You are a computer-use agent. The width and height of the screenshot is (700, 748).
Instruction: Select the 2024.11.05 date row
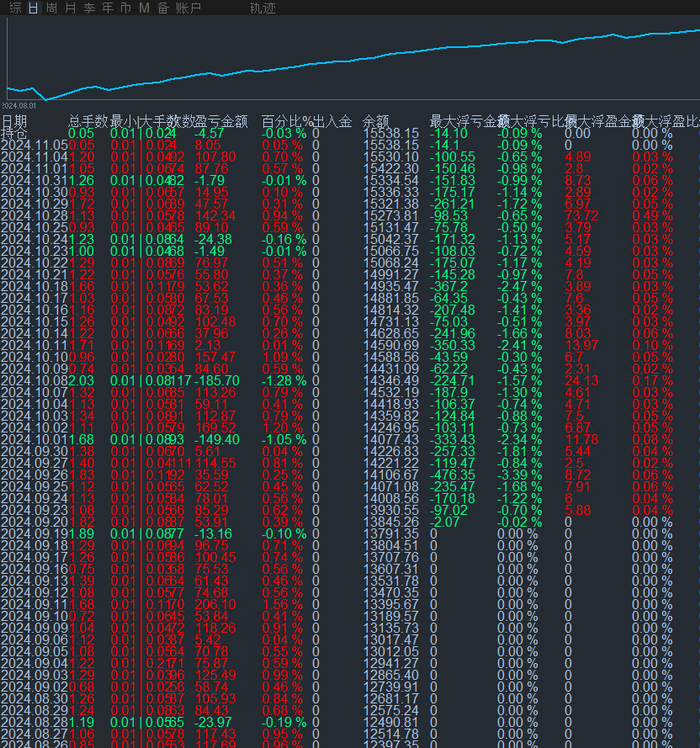tap(35, 142)
